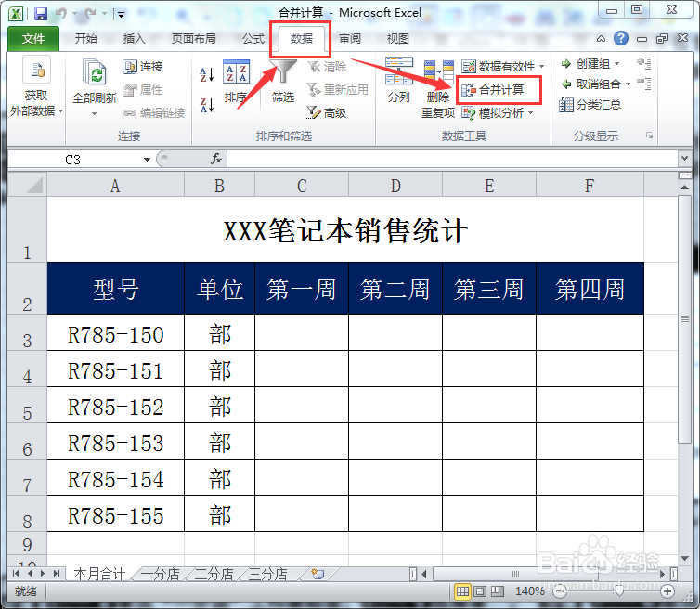Click the horizontal scrollbar thumb
The width and height of the screenshot is (700, 609).
click(x=515, y=574)
